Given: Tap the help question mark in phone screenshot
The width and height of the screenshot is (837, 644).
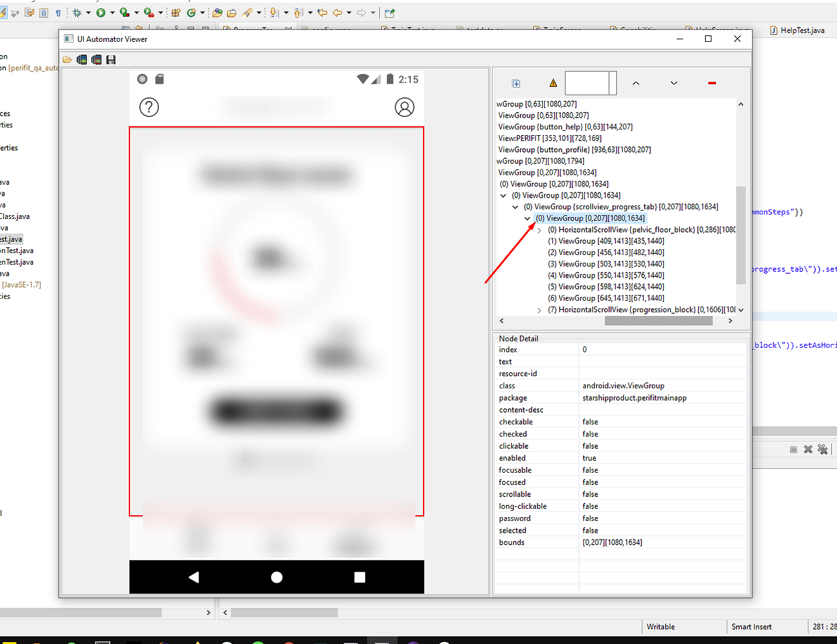Looking at the screenshot, I should tap(149, 107).
